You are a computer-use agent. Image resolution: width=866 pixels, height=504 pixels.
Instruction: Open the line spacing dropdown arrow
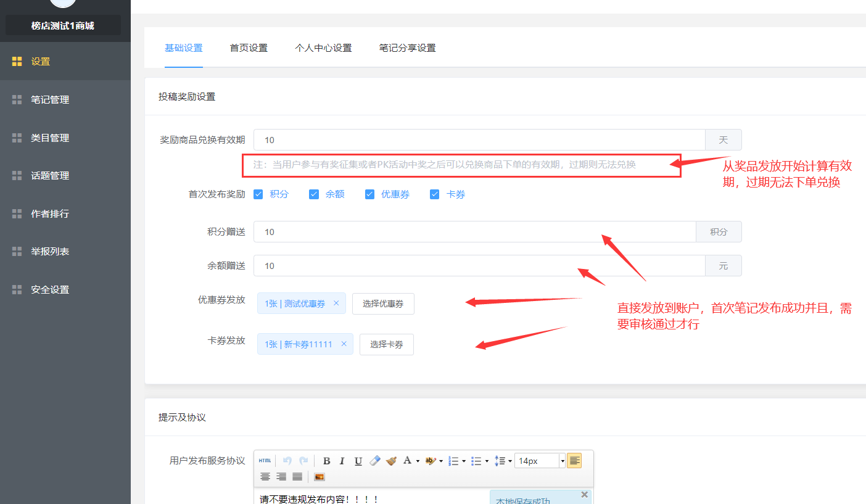click(x=510, y=461)
